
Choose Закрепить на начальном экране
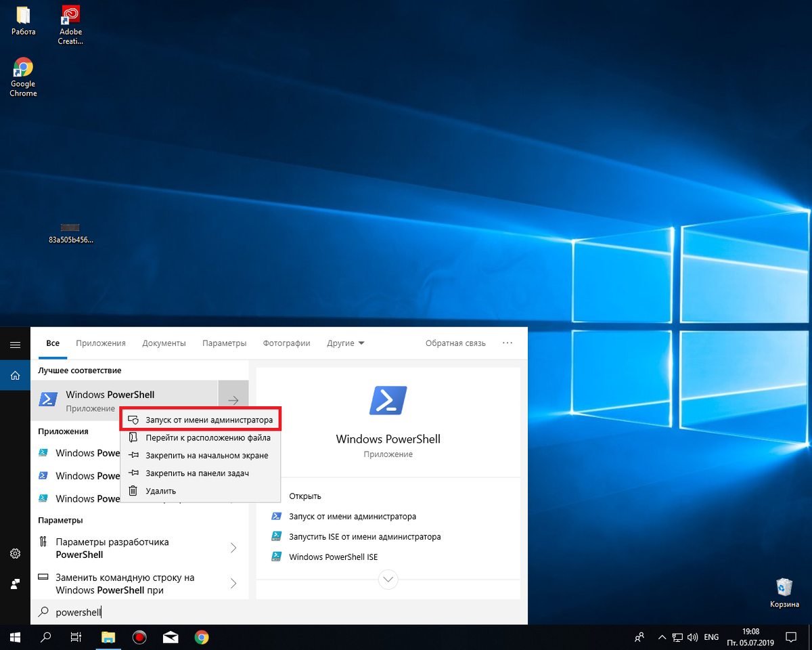(200, 455)
